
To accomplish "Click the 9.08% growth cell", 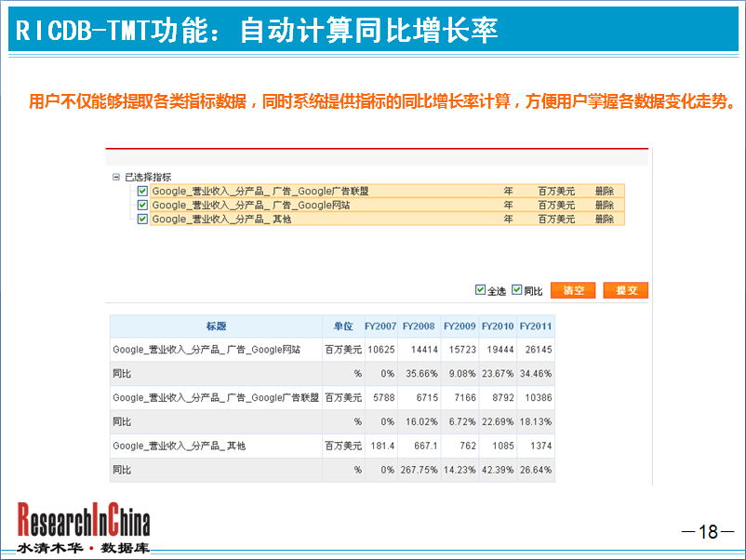I will pos(460,374).
